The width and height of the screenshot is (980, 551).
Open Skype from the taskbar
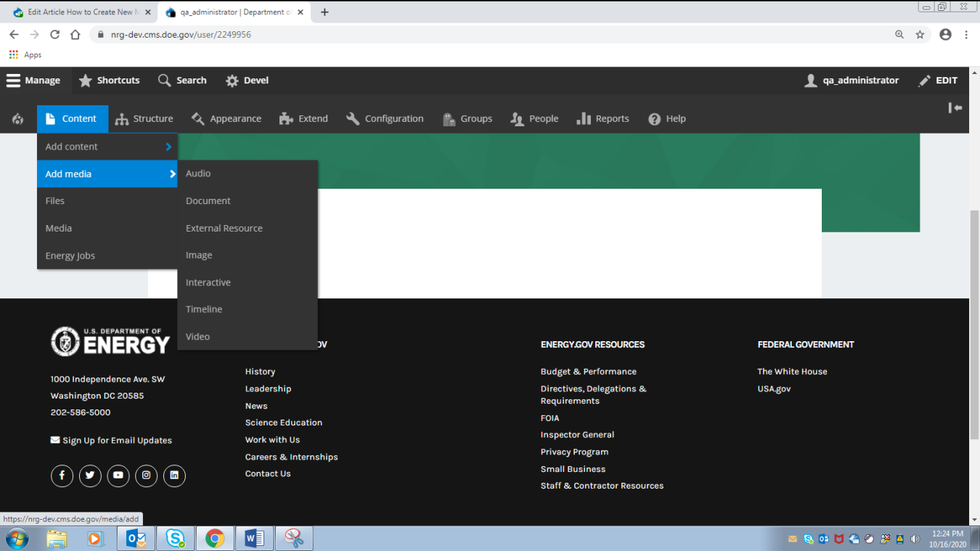175,539
